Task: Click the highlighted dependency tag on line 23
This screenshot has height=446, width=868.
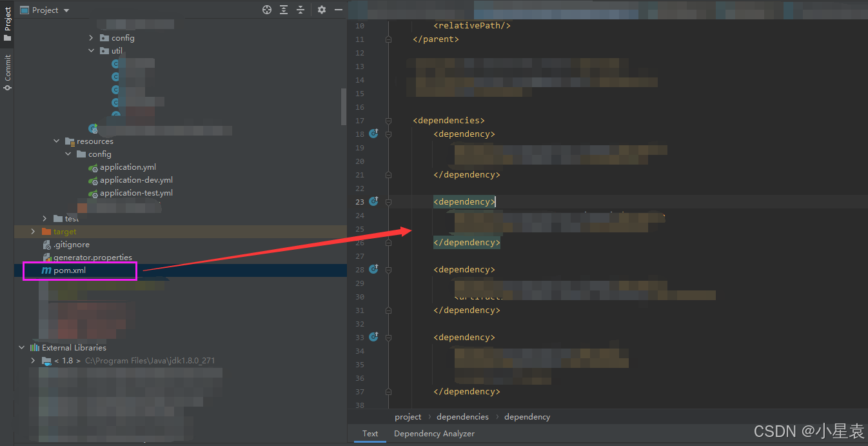Action: click(x=464, y=202)
